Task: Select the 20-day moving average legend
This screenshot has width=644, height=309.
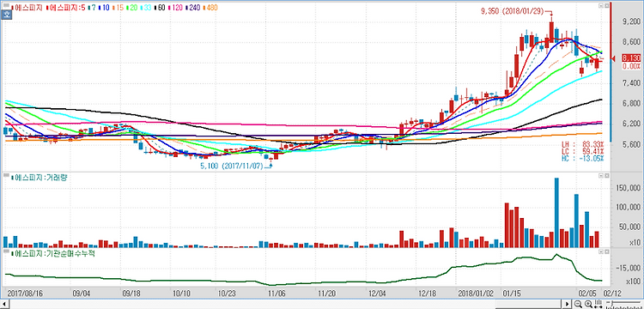Action: pyautogui.click(x=132, y=8)
